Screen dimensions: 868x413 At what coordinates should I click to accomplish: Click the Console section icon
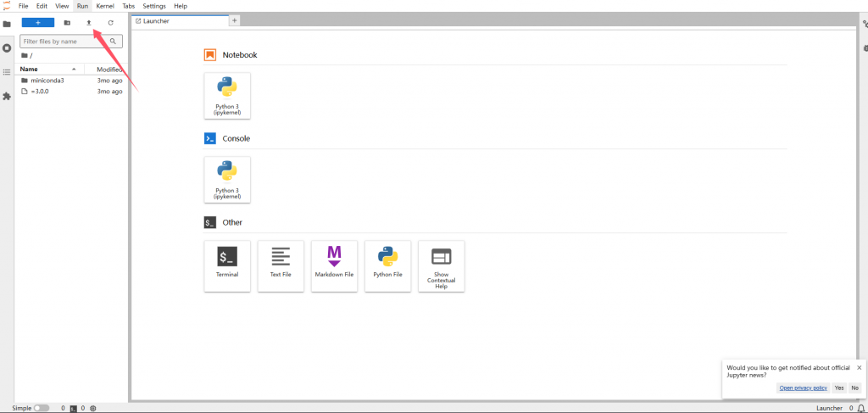coord(210,138)
